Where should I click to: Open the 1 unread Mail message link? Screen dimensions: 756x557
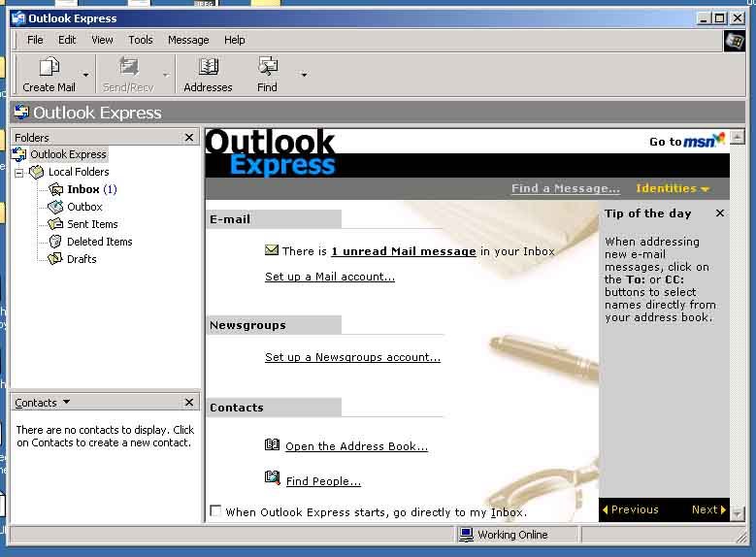[404, 251]
